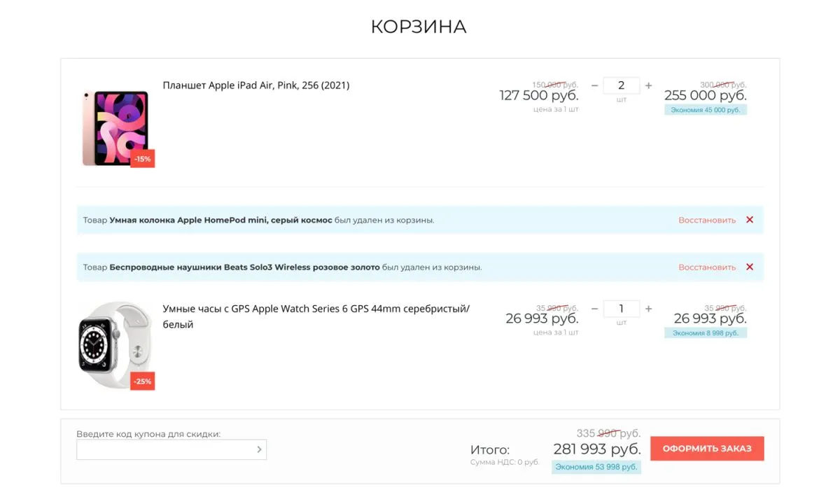Dismiss Beats Solo3 removal notice with X
Image resolution: width=840 pixels, height=504 pixels.
coord(750,267)
